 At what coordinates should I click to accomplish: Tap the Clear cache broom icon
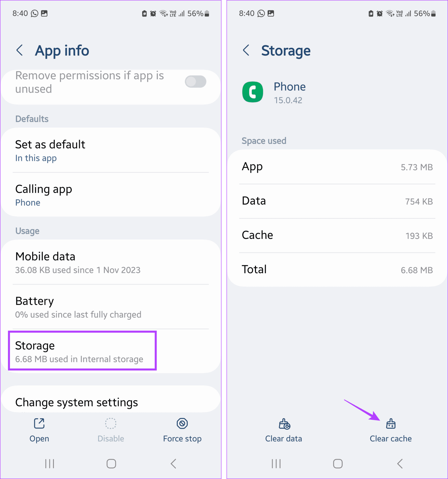(x=390, y=424)
